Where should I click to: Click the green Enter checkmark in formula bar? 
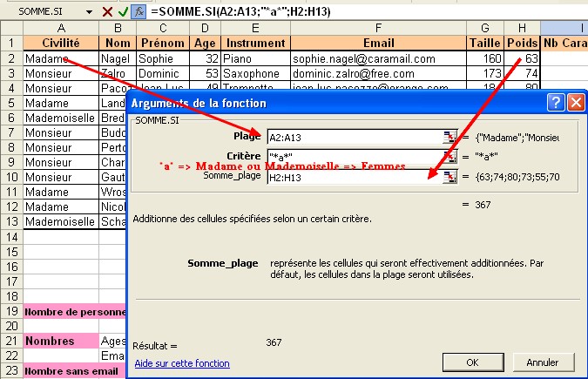[x=123, y=11]
